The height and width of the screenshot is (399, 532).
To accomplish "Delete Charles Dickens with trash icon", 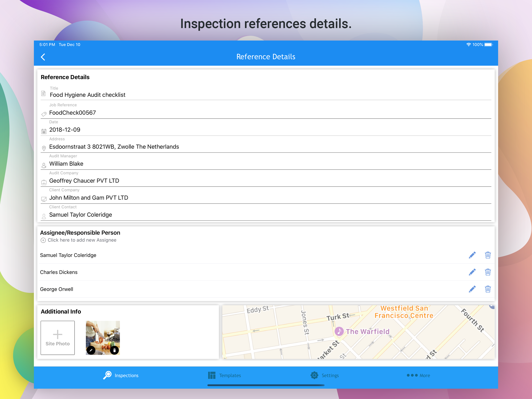I will coord(488,272).
